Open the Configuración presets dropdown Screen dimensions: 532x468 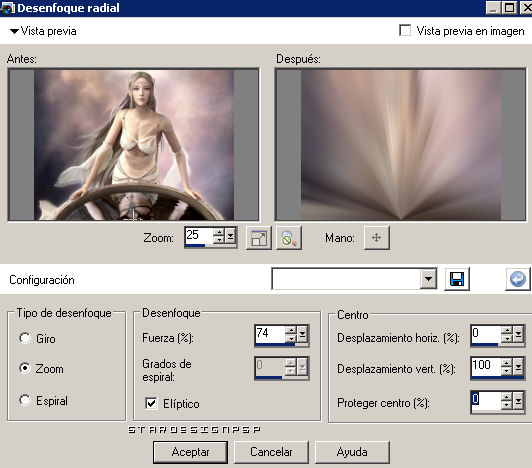point(428,279)
